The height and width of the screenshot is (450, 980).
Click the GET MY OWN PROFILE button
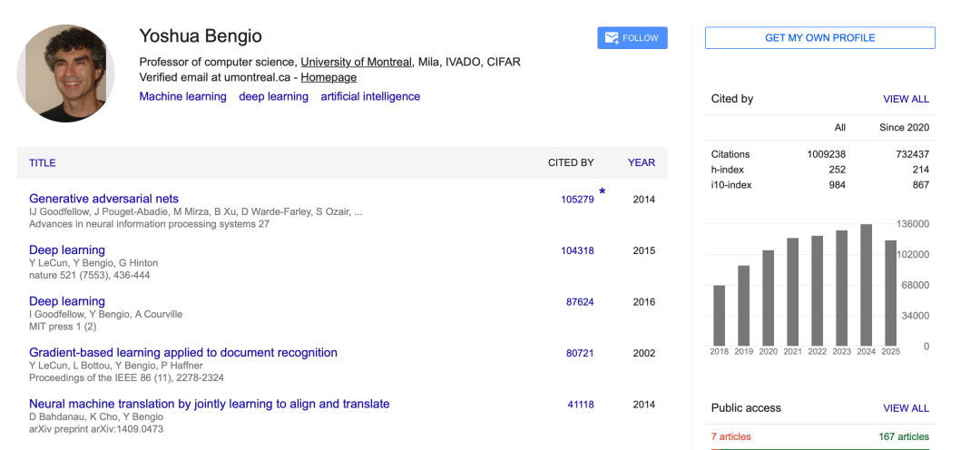(820, 37)
